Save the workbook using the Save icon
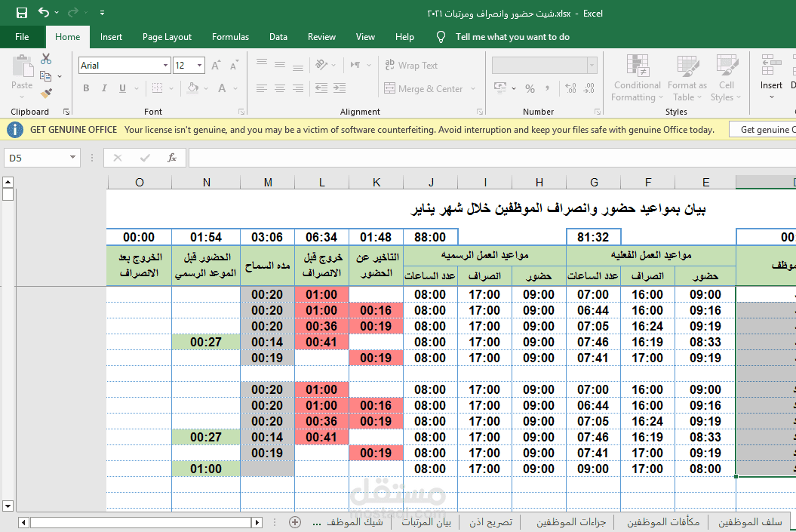The image size is (796, 532). (x=21, y=13)
